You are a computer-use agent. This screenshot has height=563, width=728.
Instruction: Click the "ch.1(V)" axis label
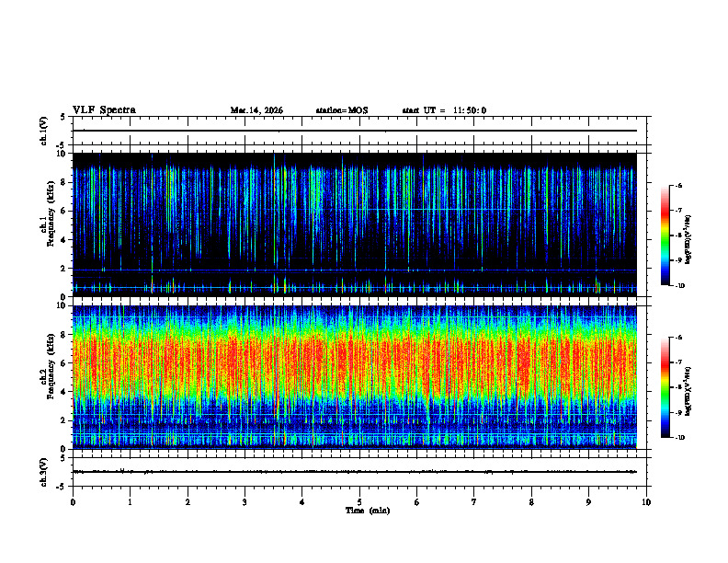click(44, 131)
